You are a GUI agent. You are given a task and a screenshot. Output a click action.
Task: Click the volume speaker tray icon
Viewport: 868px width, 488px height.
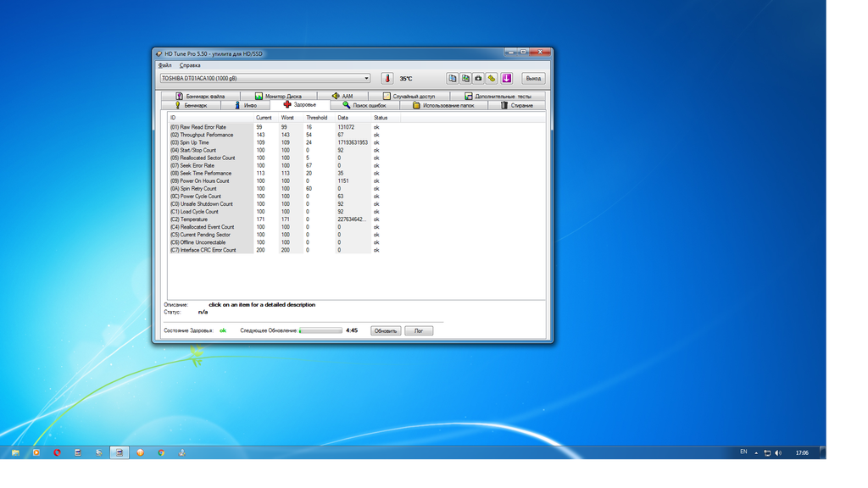pos(778,453)
